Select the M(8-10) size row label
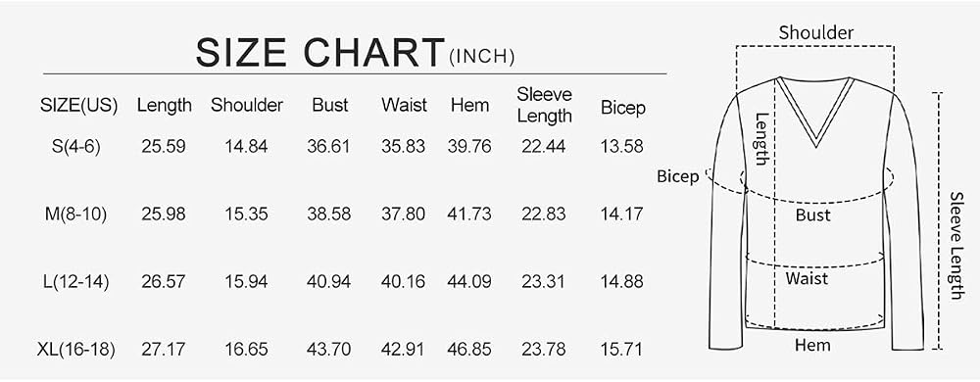 point(75,215)
